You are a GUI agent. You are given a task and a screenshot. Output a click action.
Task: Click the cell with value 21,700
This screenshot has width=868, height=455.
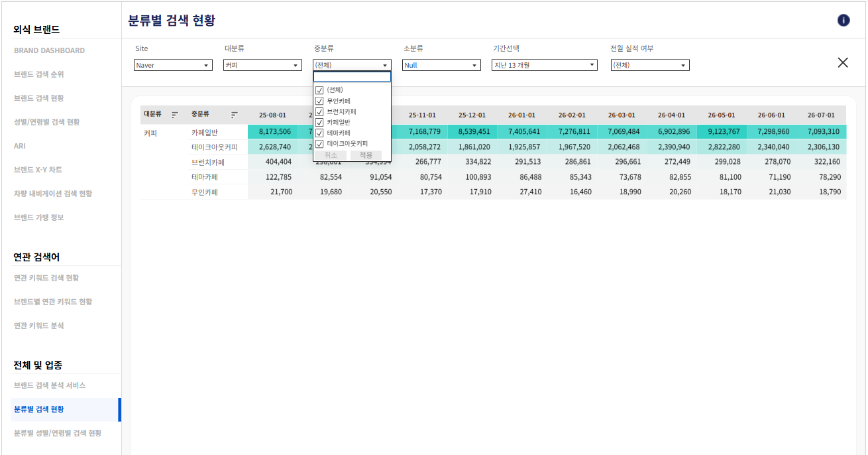click(x=273, y=192)
